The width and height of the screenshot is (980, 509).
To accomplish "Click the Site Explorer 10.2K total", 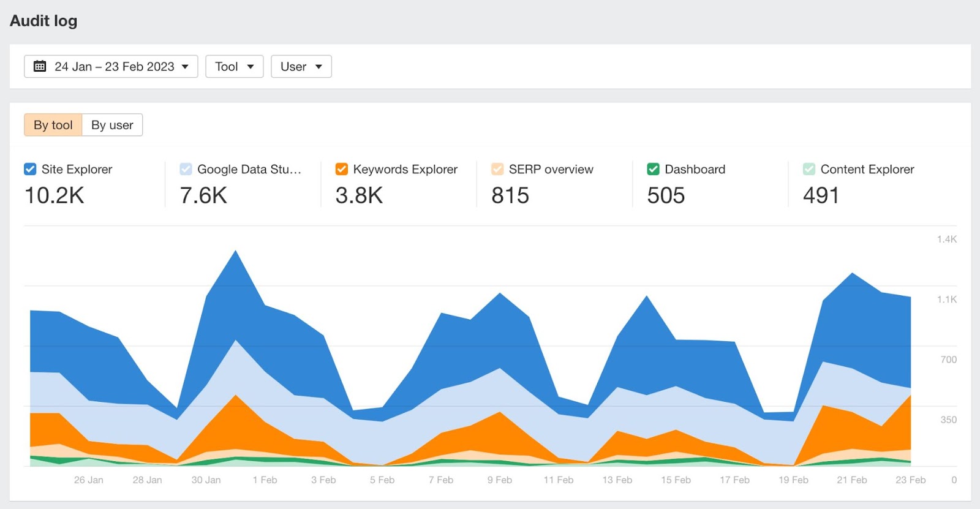I will pos(55,195).
